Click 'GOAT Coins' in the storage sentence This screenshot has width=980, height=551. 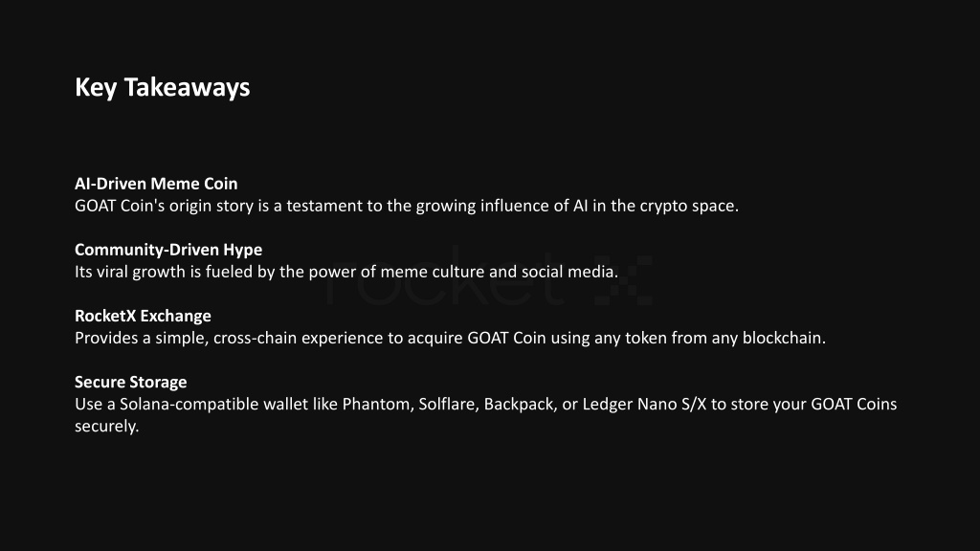point(854,405)
